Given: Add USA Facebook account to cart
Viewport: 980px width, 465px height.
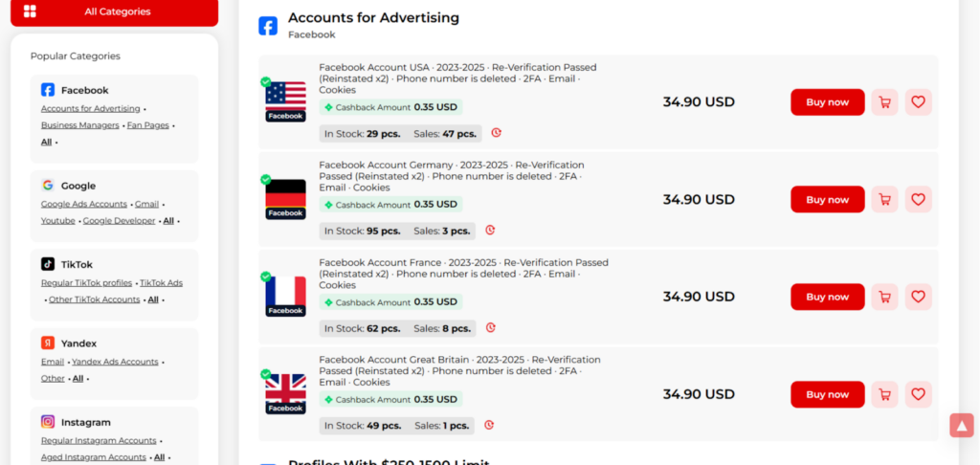Looking at the screenshot, I should [884, 102].
